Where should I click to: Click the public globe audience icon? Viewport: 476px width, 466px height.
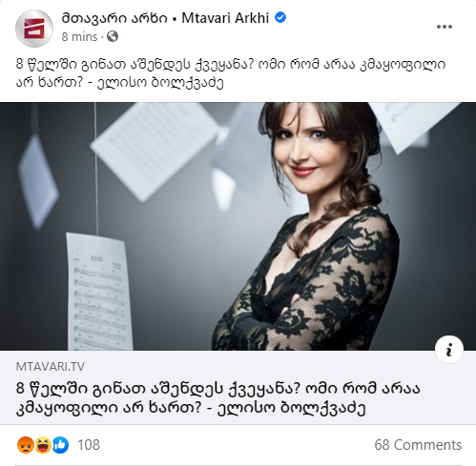click(113, 36)
